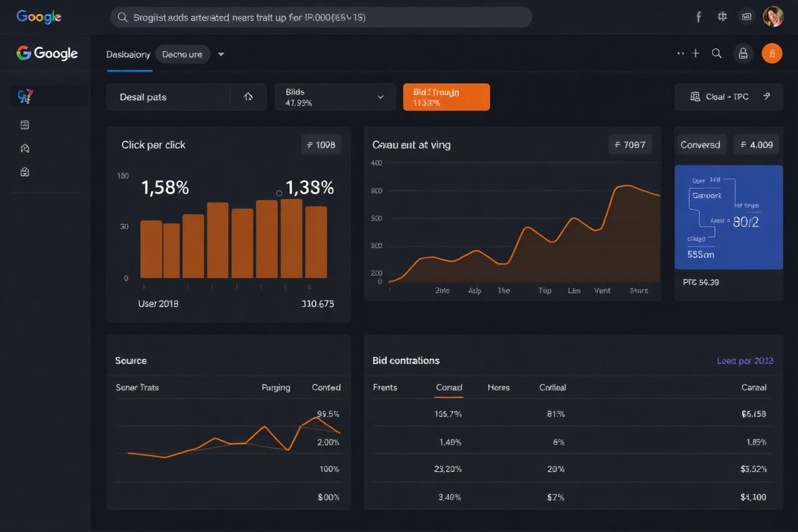The width and height of the screenshot is (798, 532).
Task: Open the caret menu next to Decho ure
Action: click(221, 55)
